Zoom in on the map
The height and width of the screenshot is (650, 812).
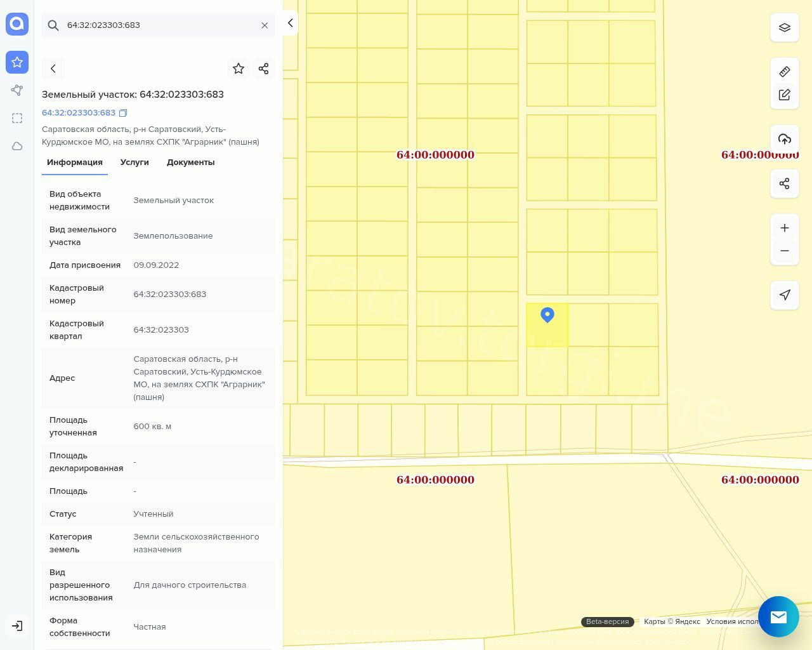point(785,228)
